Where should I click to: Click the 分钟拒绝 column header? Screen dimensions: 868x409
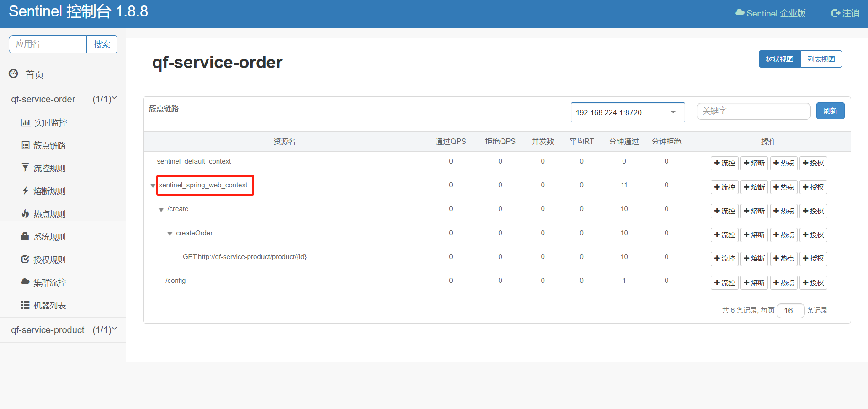pos(666,142)
